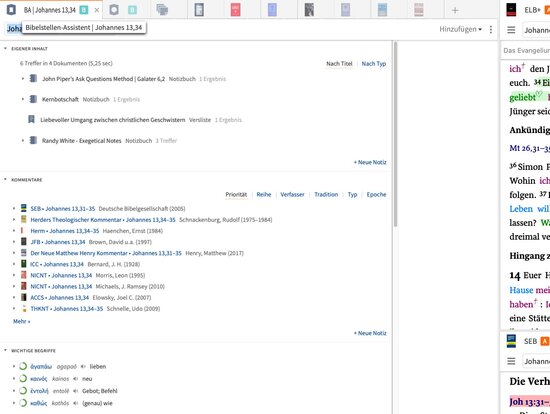Sort commentaries by Tradition
Image resolution: width=550 pixels, height=414 pixels.
pyautogui.click(x=326, y=194)
